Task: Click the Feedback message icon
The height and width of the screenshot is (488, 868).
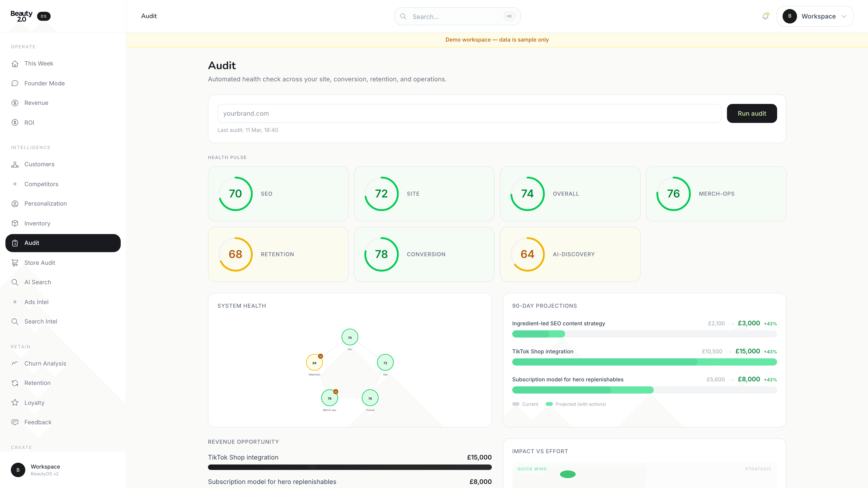Action: (x=15, y=422)
